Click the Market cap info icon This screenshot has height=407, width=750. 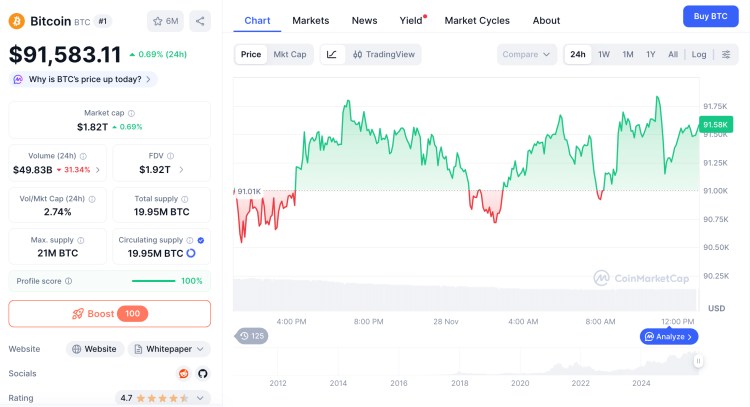tap(131, 114)
